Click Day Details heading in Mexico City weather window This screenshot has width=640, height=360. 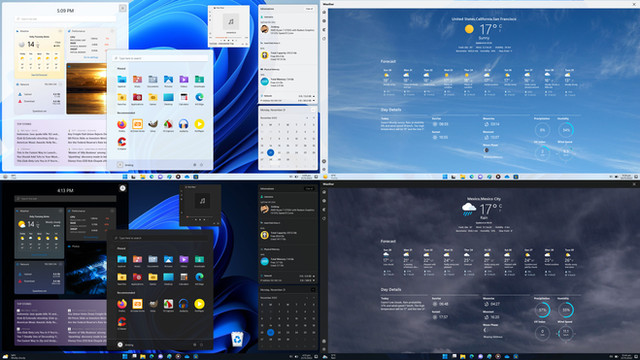pyautogui.click(x=391, y=289)
